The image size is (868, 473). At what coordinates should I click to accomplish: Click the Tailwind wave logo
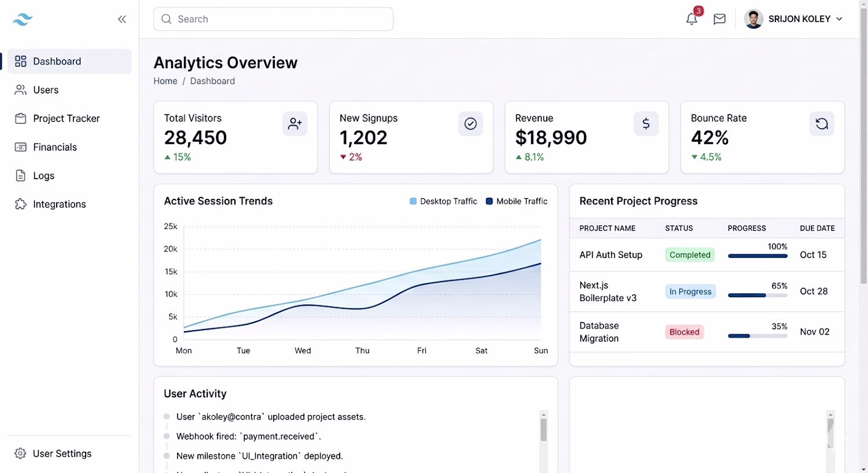click(23, 20)
